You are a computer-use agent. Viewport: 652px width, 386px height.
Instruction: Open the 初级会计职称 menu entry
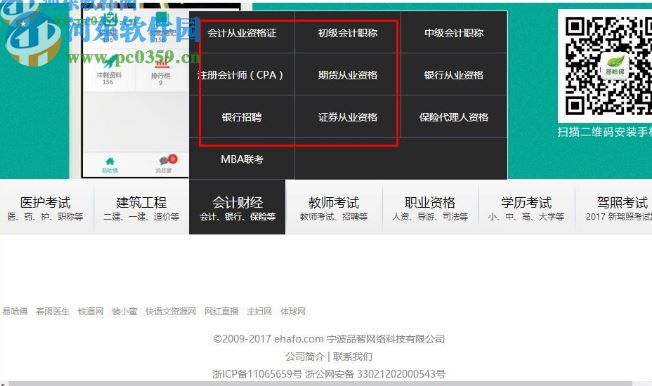pyautogui.click(x=348, y=33)
